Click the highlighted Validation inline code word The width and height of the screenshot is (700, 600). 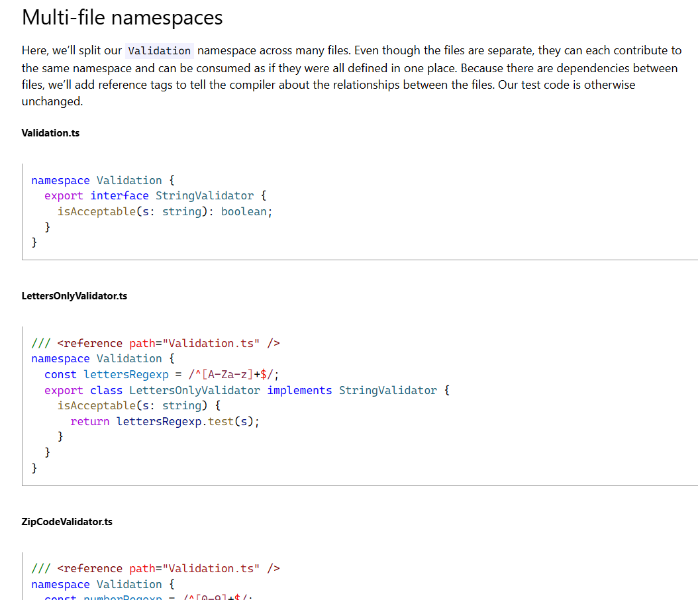pyautogui.click(x=159, y=51)
